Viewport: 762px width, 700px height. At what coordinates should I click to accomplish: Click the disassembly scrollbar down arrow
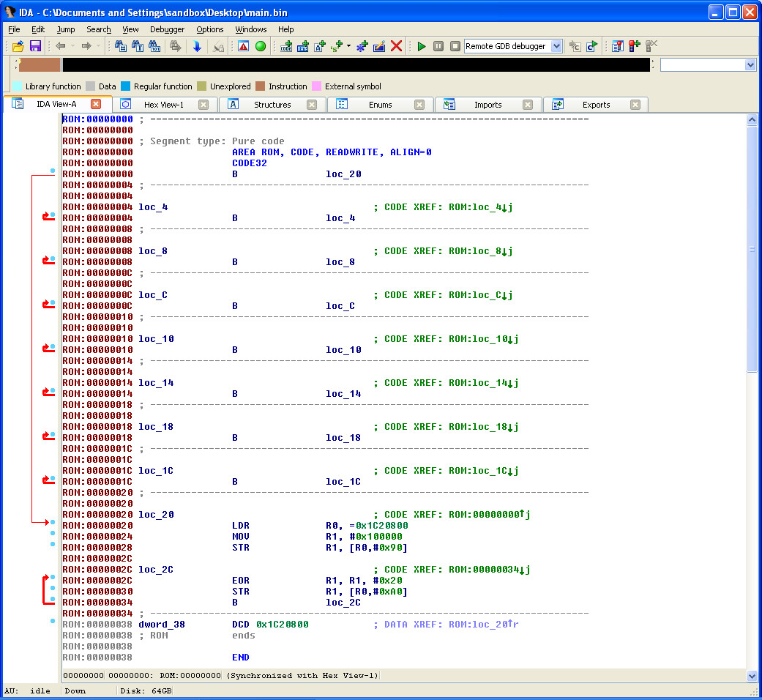click(x=752, y=676)
